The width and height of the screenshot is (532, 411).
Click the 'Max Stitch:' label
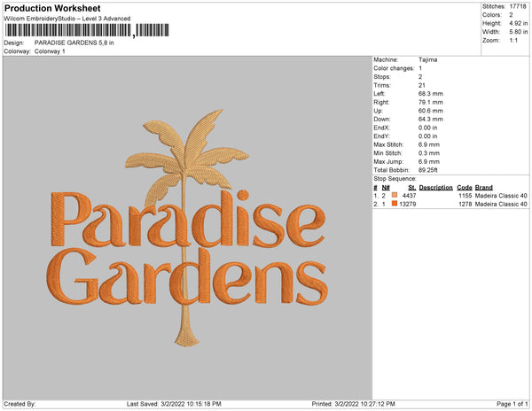click(388, 144)
